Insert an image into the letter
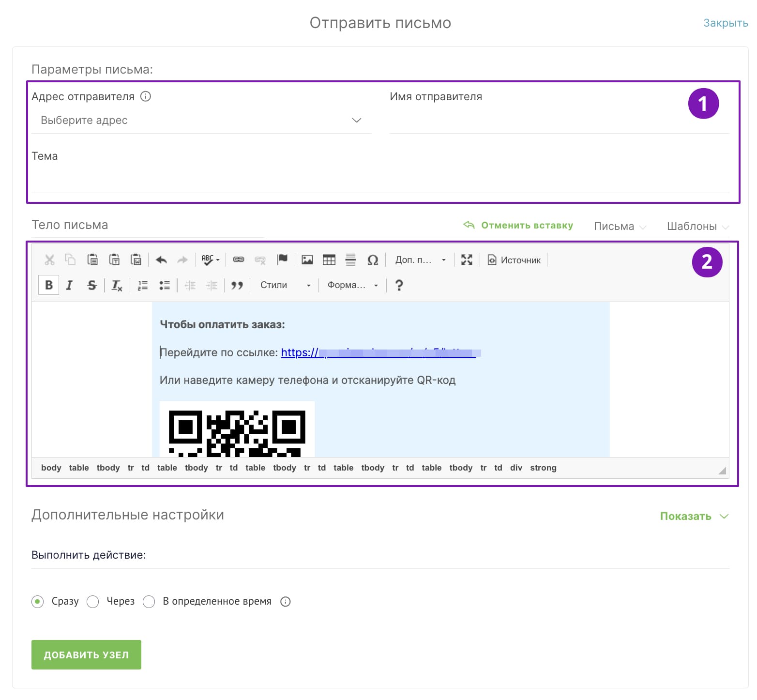Screen dimensions: 757x700 point(307,260)
